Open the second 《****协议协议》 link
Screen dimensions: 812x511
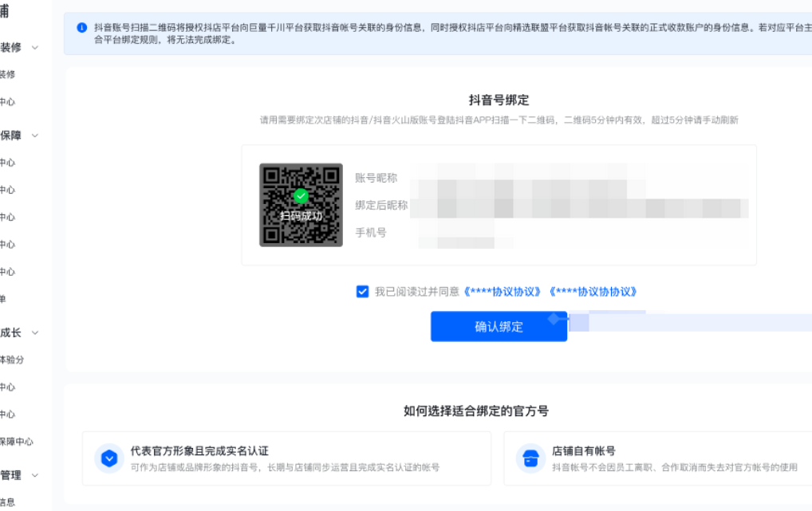(x=593, y=292)
